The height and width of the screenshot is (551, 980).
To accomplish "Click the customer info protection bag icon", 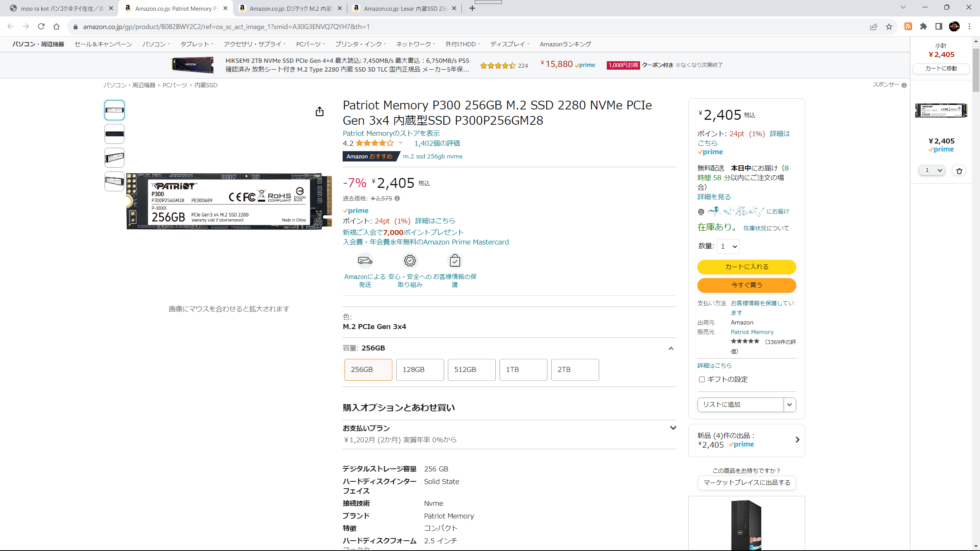I will (455, 261).
